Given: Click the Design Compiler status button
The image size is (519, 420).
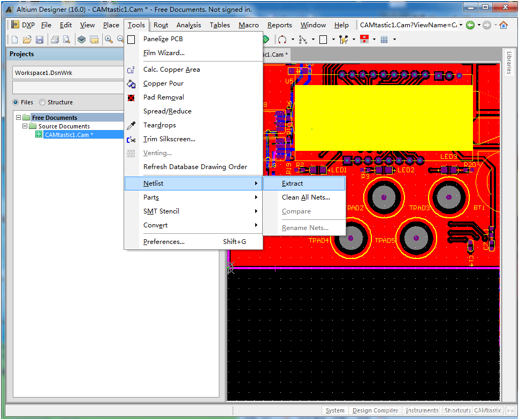Looking at the screenshot, I should 375,410.
